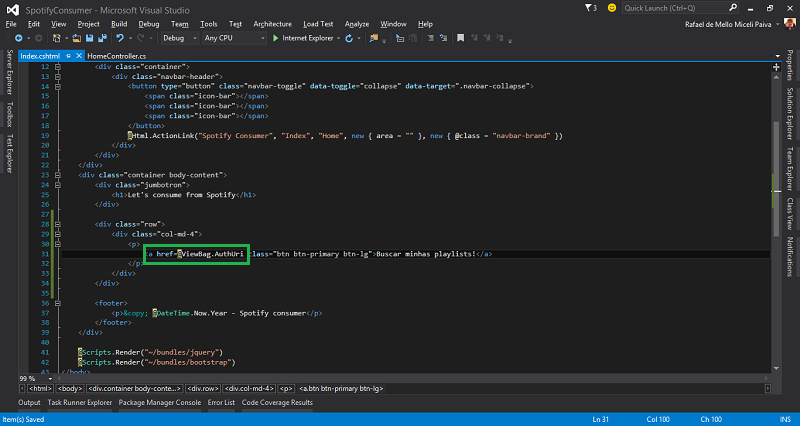800x426 pixels.
Task: Click the feedback smiley icon
Action: tap(611, 7)
